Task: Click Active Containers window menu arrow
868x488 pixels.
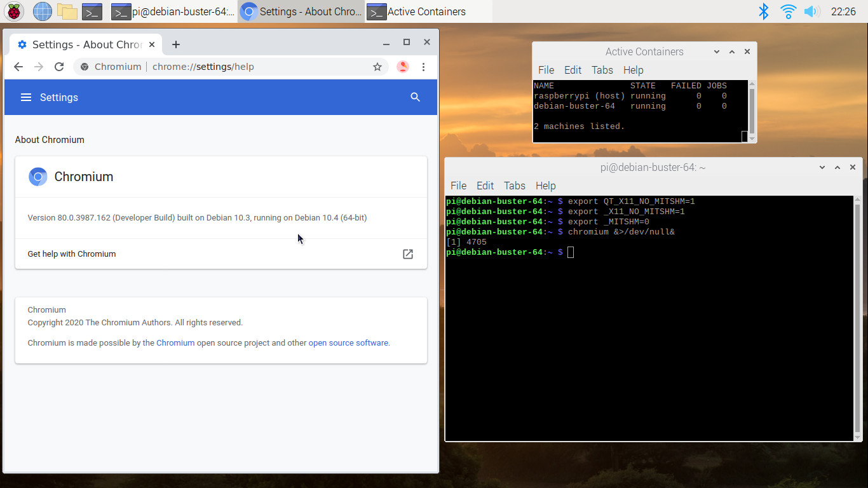Action: point(717,52)
